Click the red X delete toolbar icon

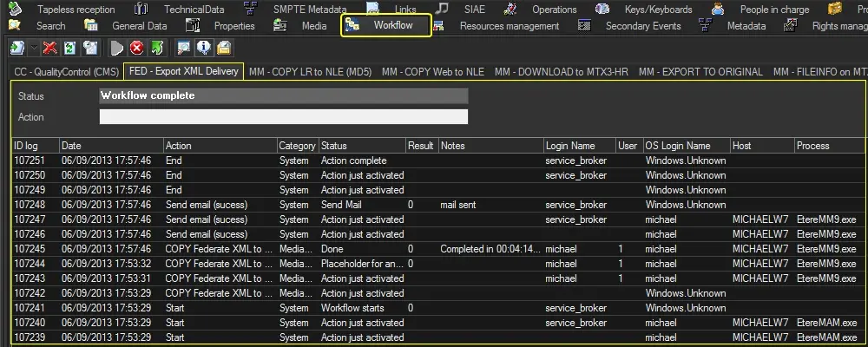tap(49, 48)
